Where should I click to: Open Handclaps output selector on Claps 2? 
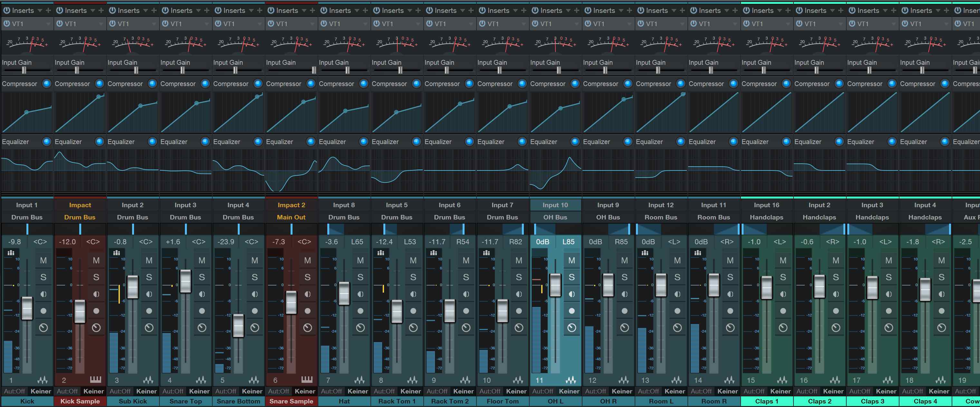820,217
